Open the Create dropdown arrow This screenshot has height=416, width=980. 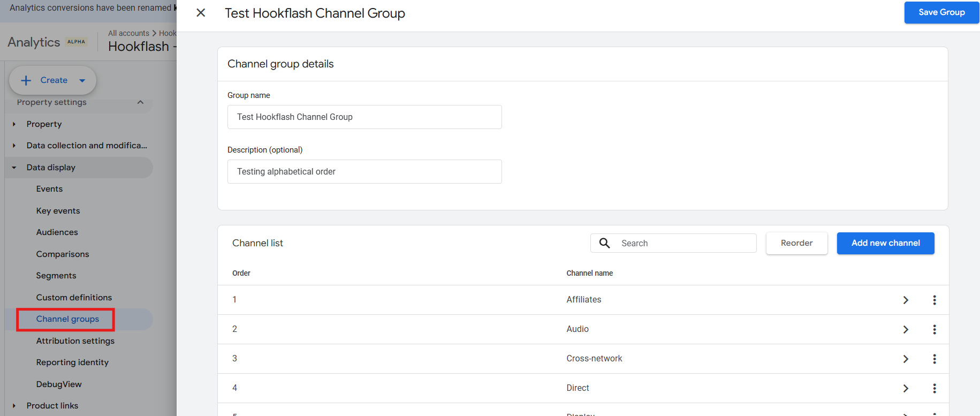coord(82,80)
